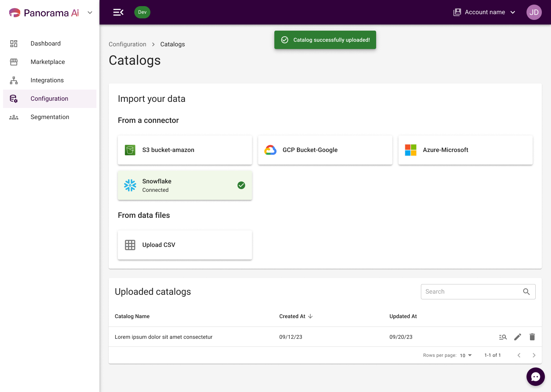The height and width of the screenshot is (392, 551).
Task: Click the Marketplace storefront icon
Action: [14, 62]
